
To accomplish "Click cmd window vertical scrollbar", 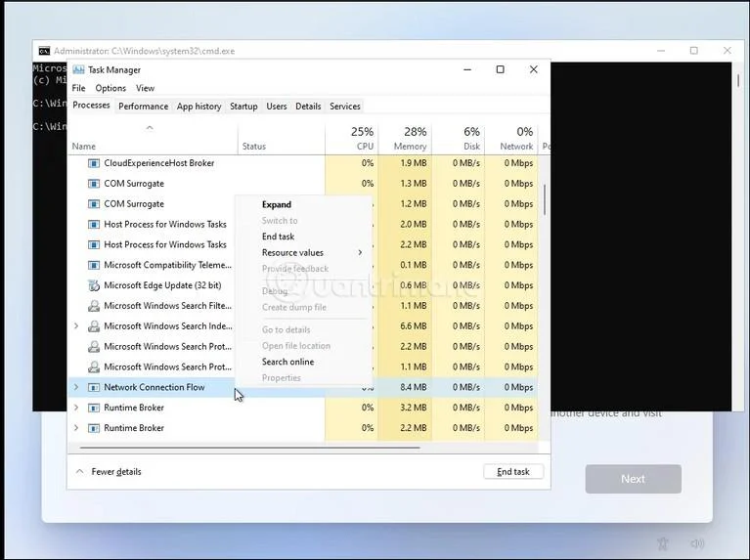I will click(x=738, y=80).
